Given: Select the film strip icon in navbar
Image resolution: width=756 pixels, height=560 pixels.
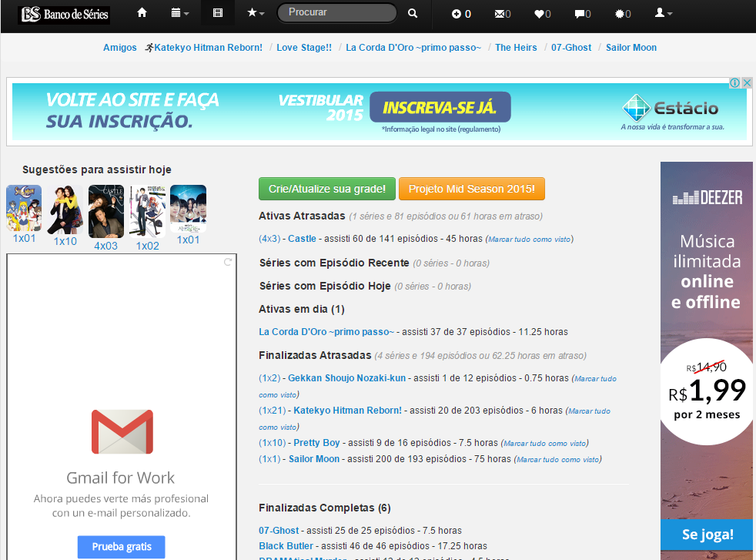Looking at the screenshot, I should pyautogui.click(x=218, y=13).
